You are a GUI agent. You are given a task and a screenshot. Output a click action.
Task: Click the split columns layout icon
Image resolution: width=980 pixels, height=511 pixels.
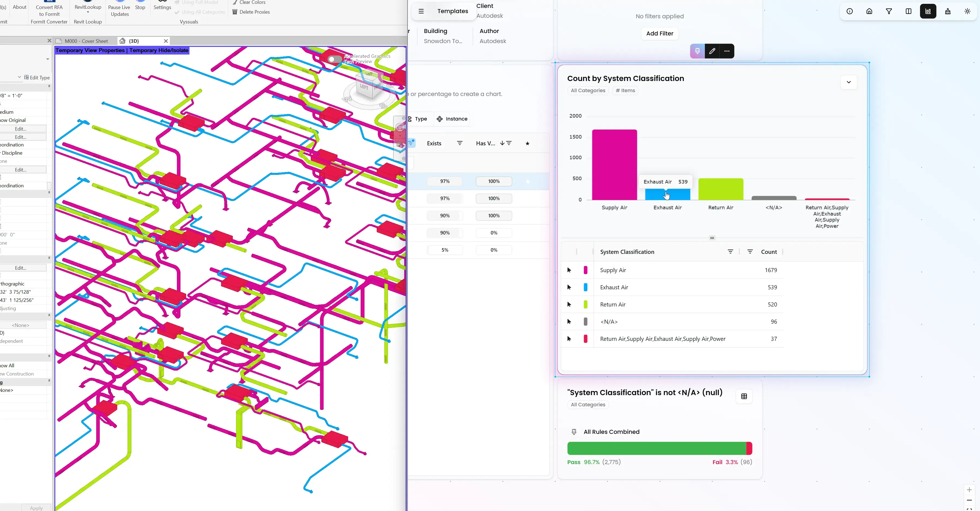[909, 11]
